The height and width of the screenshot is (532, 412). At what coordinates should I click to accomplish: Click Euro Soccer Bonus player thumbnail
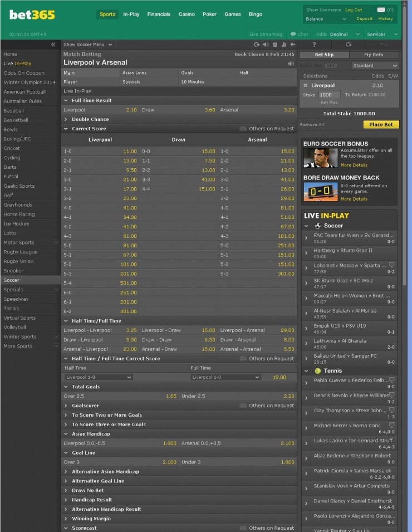[x=321, y=158]
